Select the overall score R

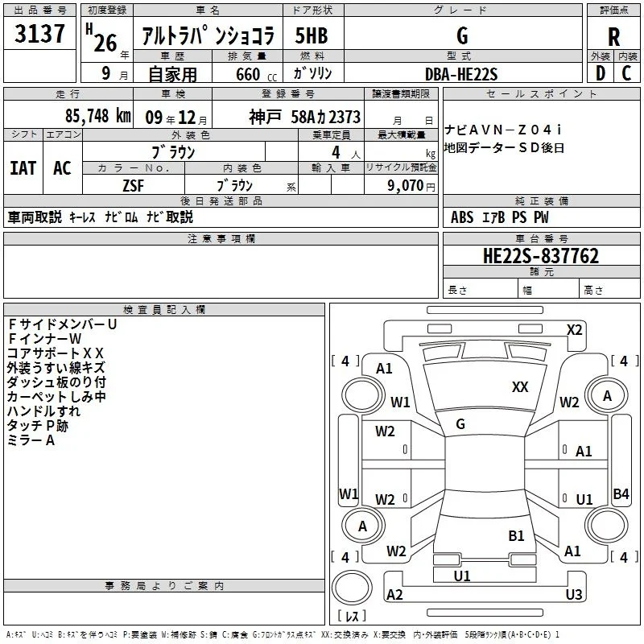tap(613, 37)
